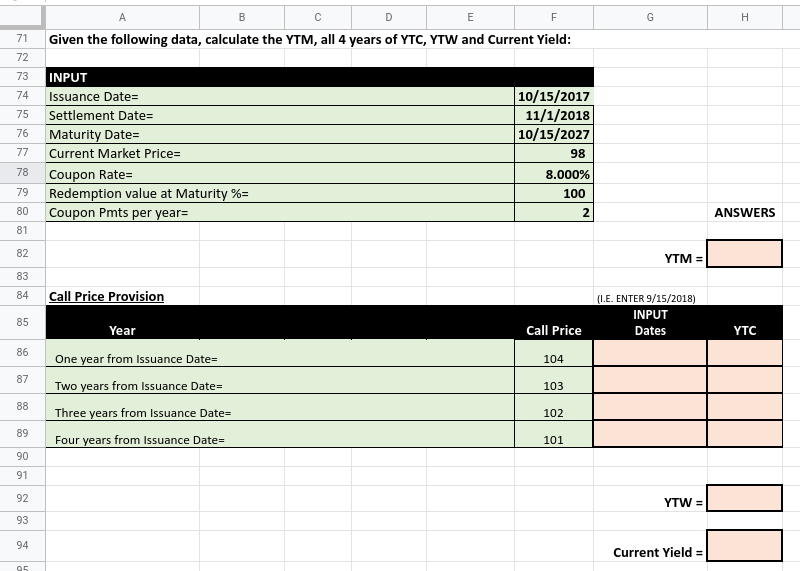The image size is (800, 571).
Task: Select the Redemption value cell 100
Action: coord(554,193)
